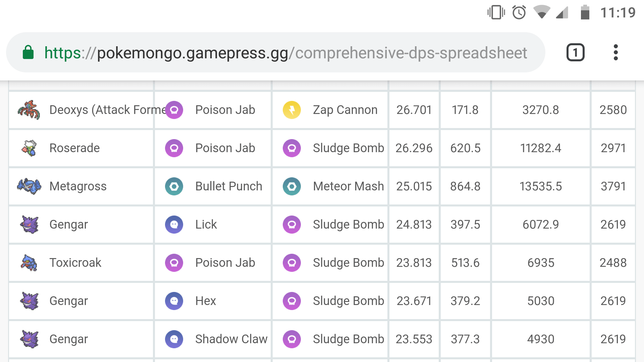Click the Toxicroak Pokémon sprite

point(29,263)
